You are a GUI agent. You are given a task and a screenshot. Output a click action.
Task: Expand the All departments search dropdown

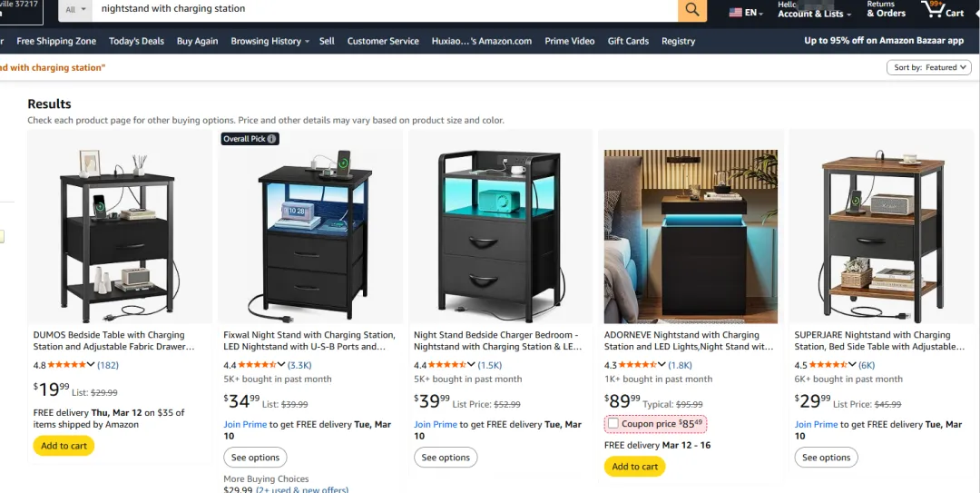[75, 9]
